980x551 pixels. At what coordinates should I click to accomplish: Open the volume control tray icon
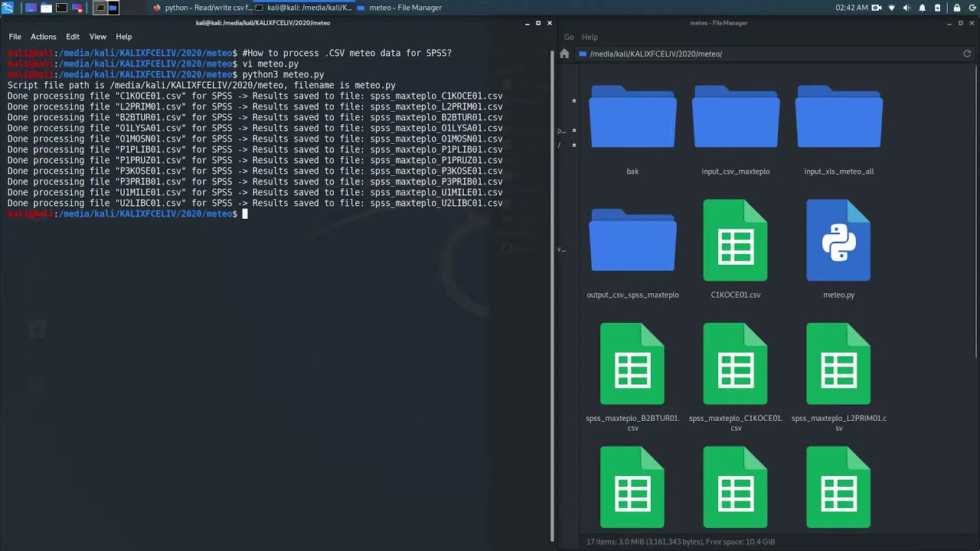(907, 8)
